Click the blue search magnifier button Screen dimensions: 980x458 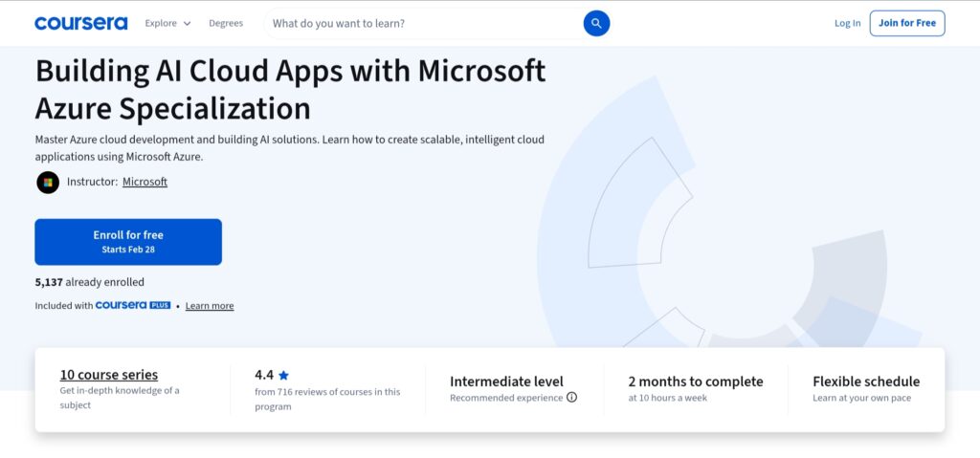[x=596, y=23]
